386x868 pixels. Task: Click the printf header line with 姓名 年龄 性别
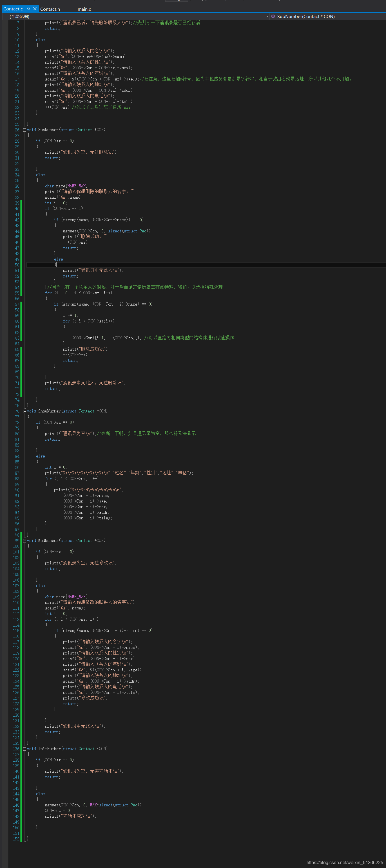119,473
